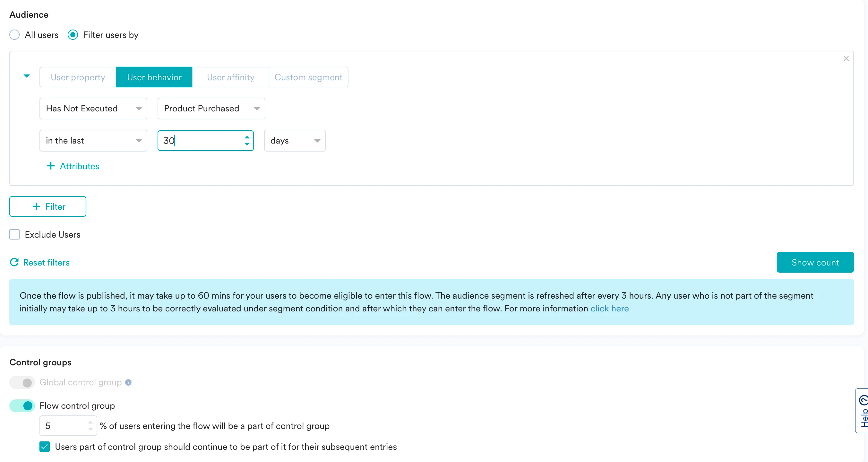Image resolution: width=868 pixels, height=462 pixels.
Task: Switch to the Custom segment tab
Action: point(308,77)
